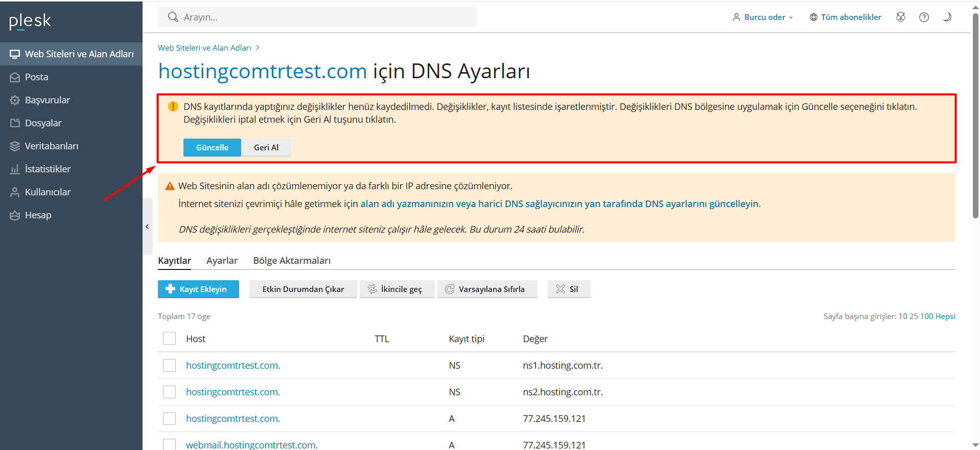
Task: Sort by the Değer column header
Action: click(x=535, y=339)
